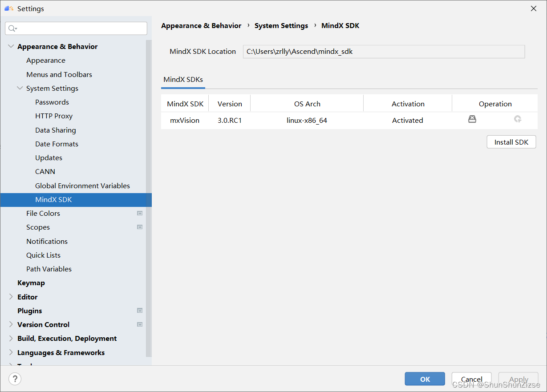Click the search magnifier icon in settings search
Image resolution: width=547 pixels, height=392 pixels.
tap(12, 28)
